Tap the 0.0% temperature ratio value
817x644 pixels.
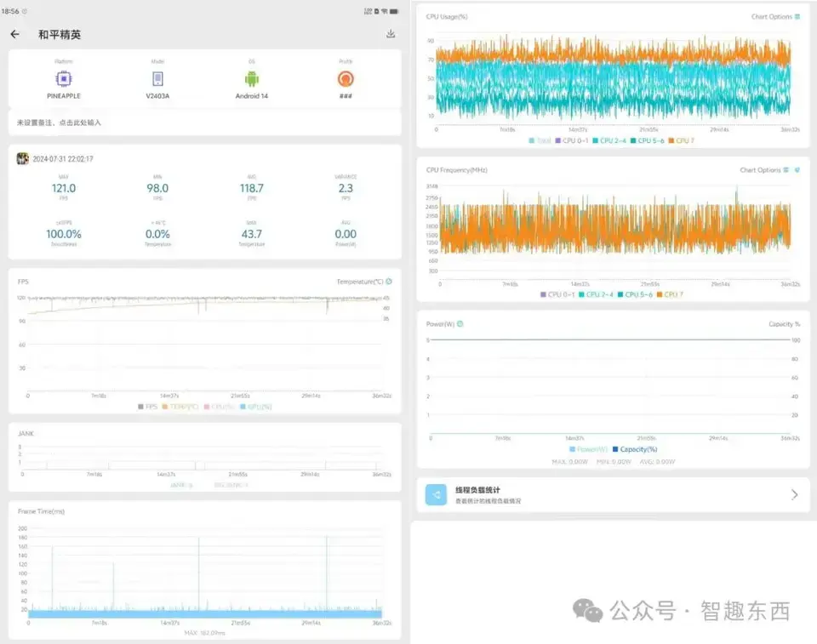click(157, 234)
